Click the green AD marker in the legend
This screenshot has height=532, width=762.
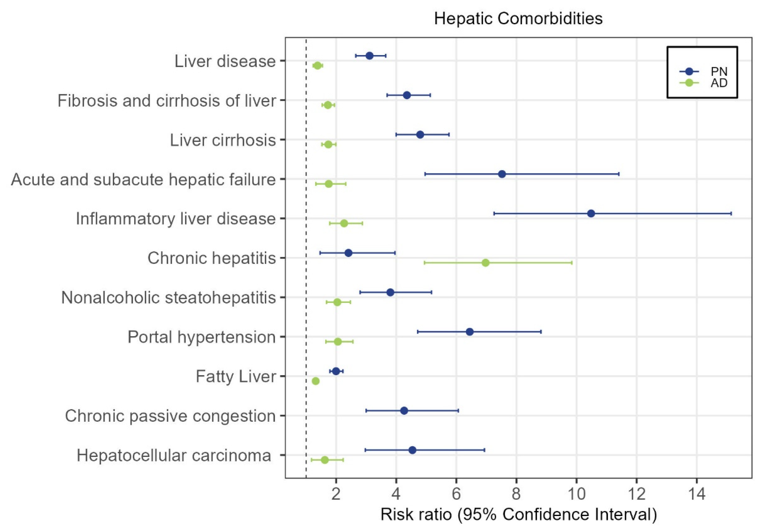click(x=689, y=82)
